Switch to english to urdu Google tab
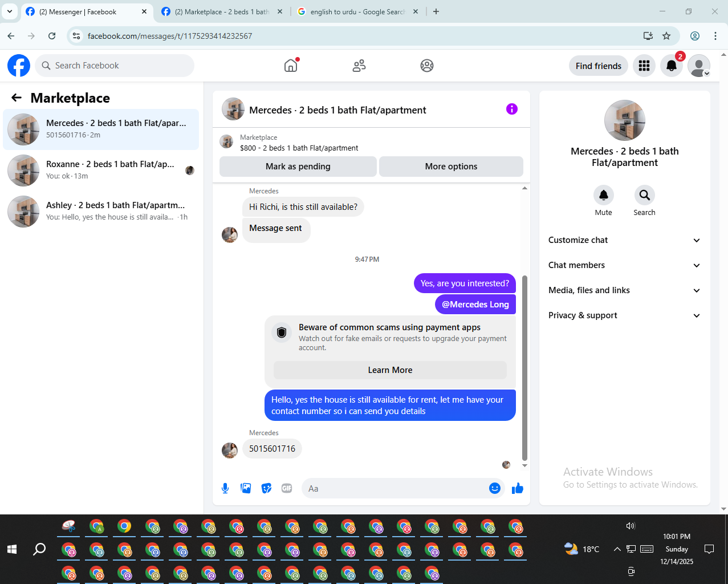This screenshot has height=584, width=728. point(357,11)
